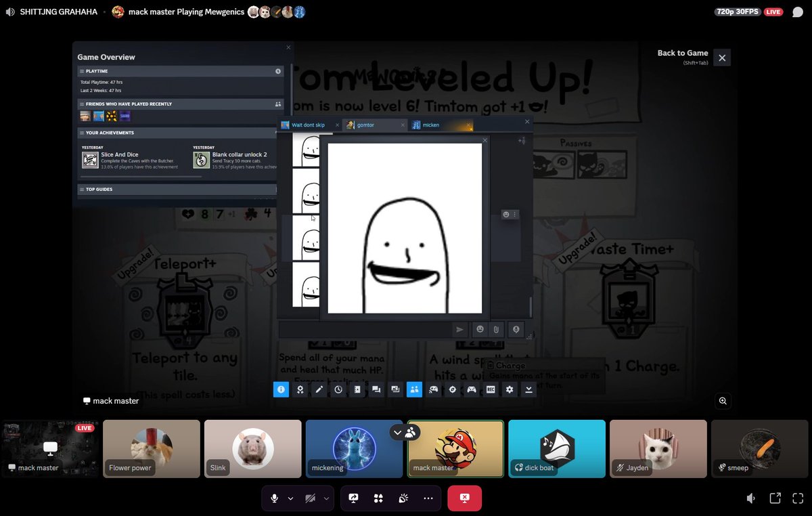
Task: Select the Slink participant tile
Action: coord(253,448)
